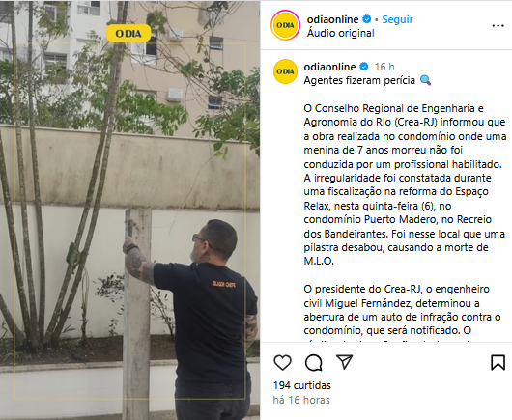Viewport: 512px width, 420px height.
Task: Click the verified badge in the header
Action: (x=367, y=19)
